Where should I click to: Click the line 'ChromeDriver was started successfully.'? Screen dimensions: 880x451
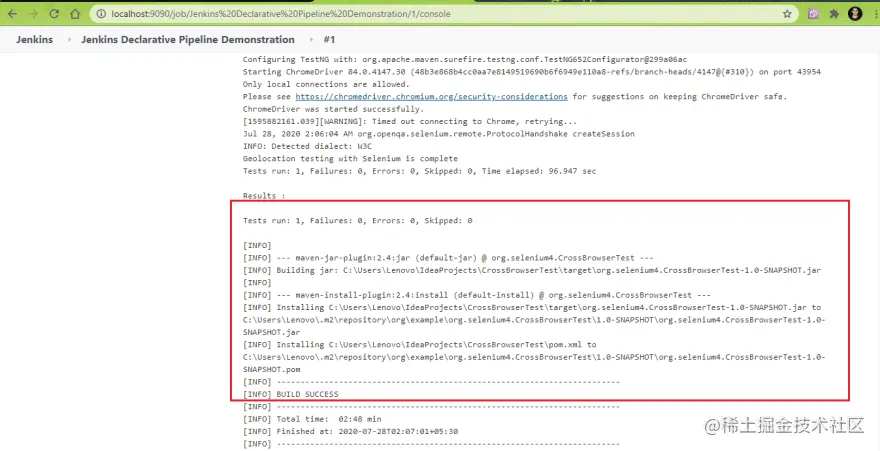[333, 109]
